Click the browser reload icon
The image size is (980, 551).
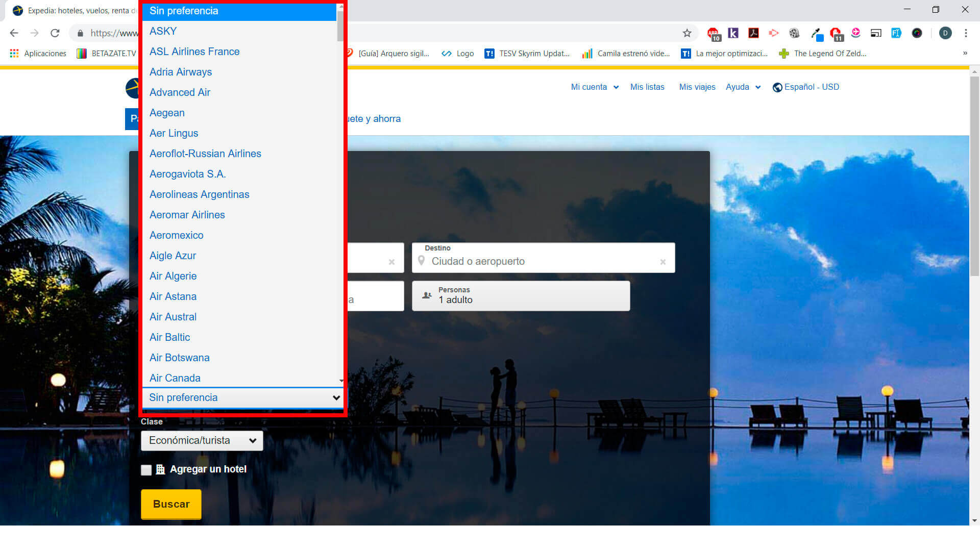point(55,33)
